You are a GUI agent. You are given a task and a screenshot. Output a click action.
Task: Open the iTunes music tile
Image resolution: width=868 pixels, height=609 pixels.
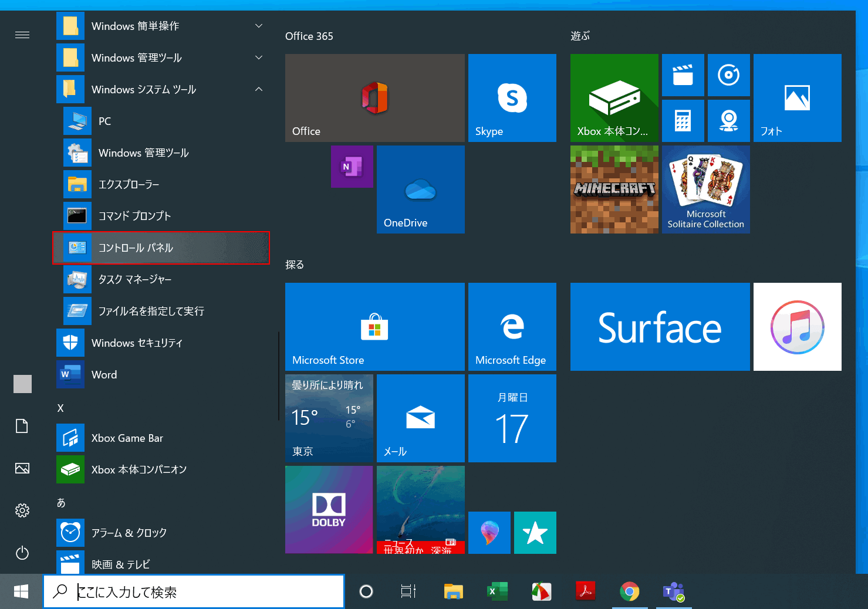point(797,327)
